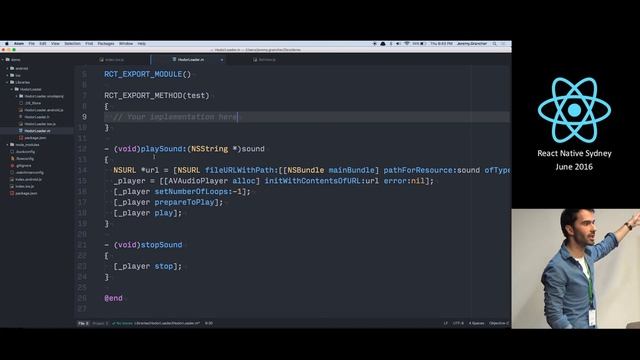Click cursor position 9:30 in status bar
The width and height of the screenshot is (640, 360).
(209, 323)
